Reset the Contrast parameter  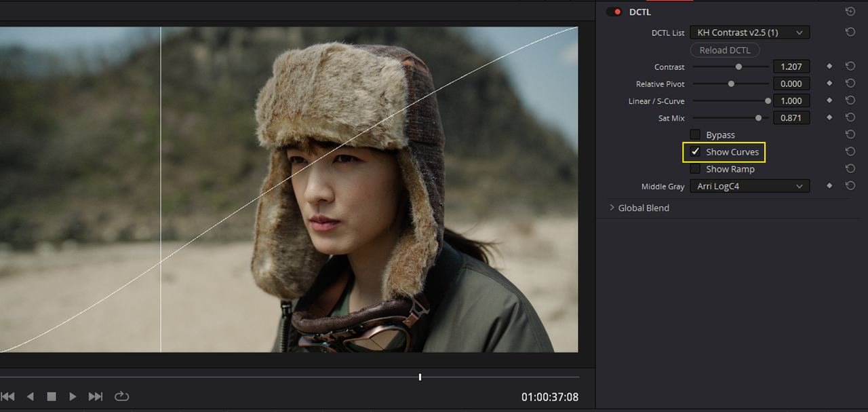coord(850,67)
